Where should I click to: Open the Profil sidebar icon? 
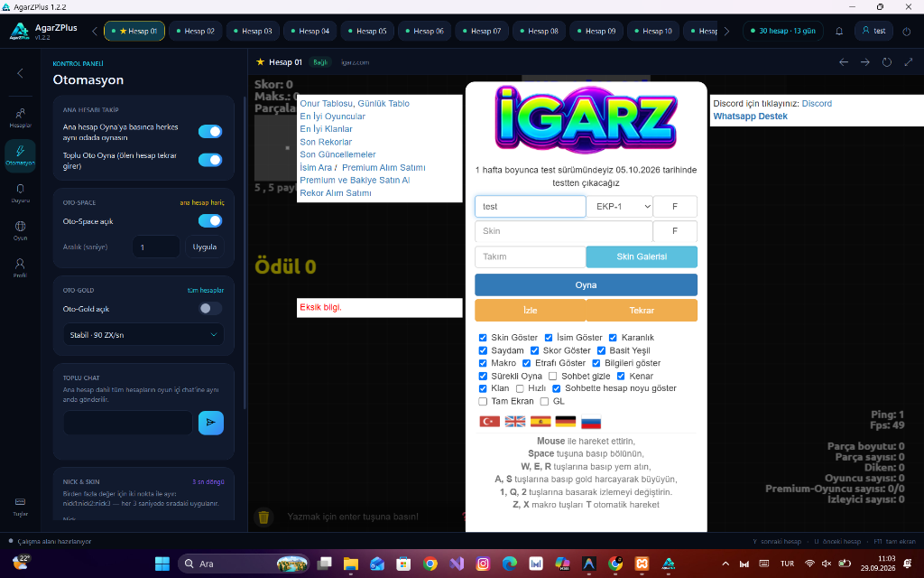coord(20,267)
